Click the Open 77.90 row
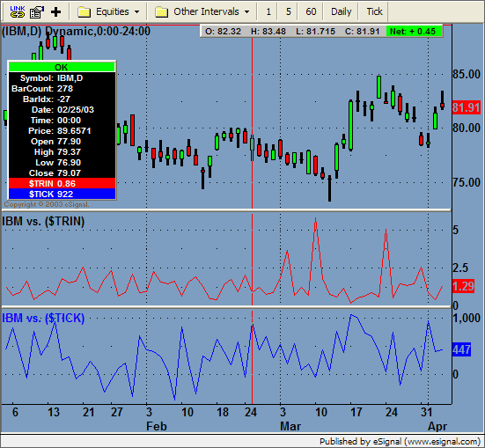 click(x=62, y=142)
